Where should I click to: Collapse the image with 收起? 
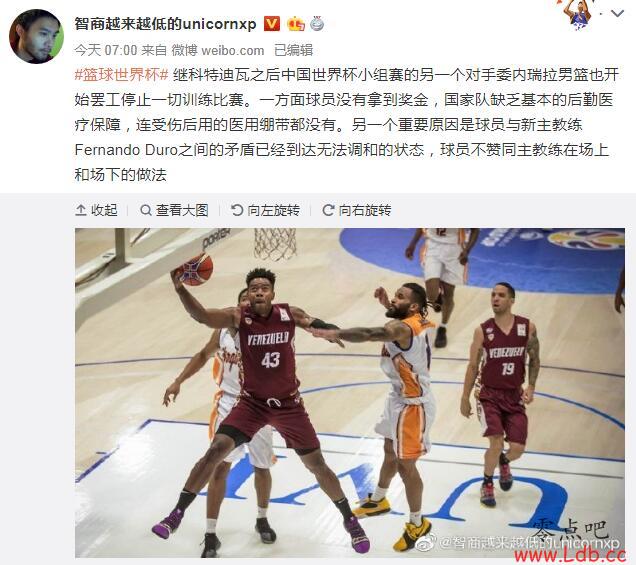(x=97, y=210)
